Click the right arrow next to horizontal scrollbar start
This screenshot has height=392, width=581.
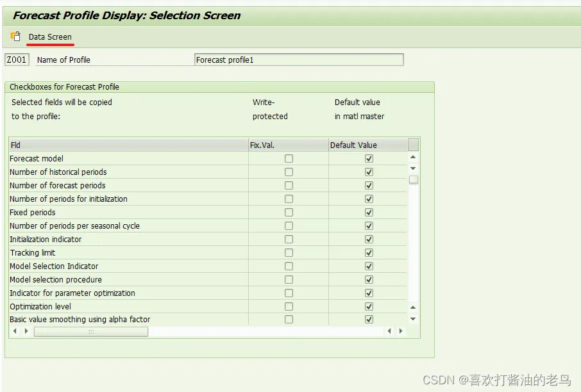click(26, 331)
